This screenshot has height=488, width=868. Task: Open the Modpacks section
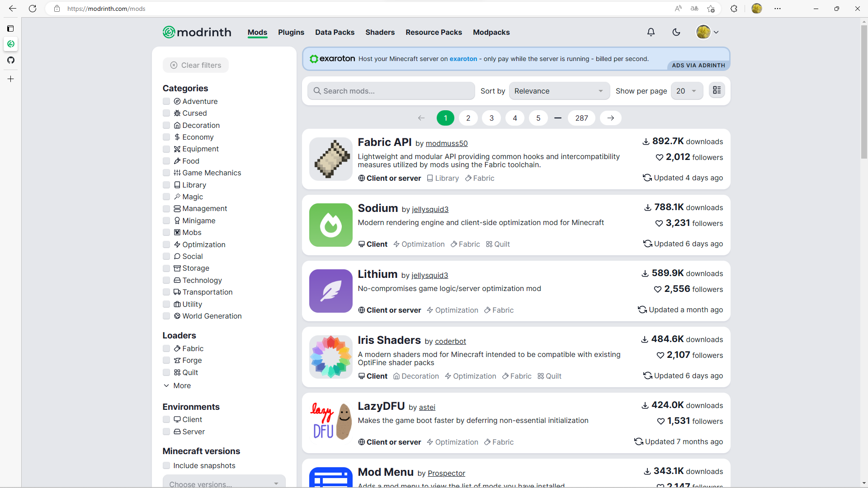(491, 32)
